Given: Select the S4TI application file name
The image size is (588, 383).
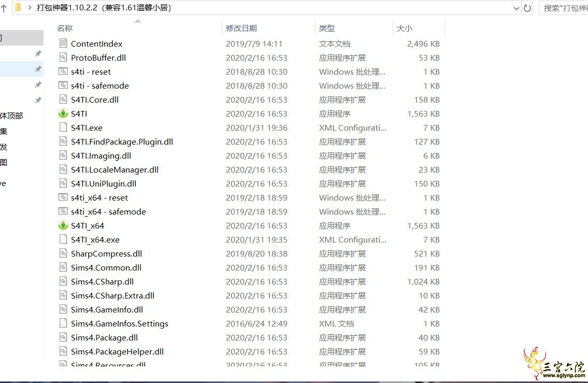Looking at the screenshot, I should tap(79, 114).
